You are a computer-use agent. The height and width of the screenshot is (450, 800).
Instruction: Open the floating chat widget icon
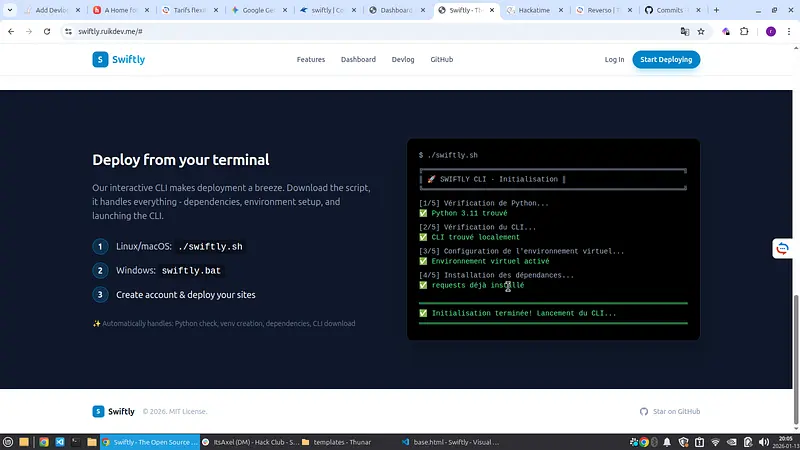coord(783,248)
